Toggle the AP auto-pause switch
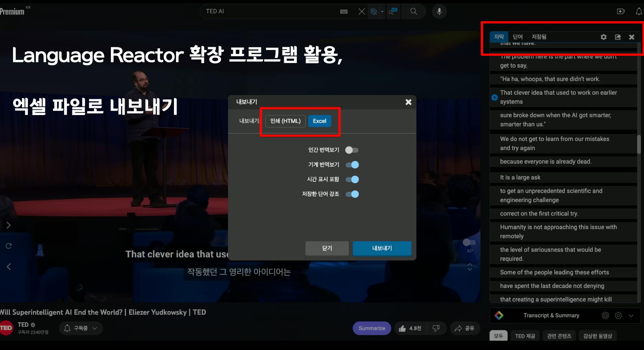This screenshot has height=350, width=644. pos(469,243)
